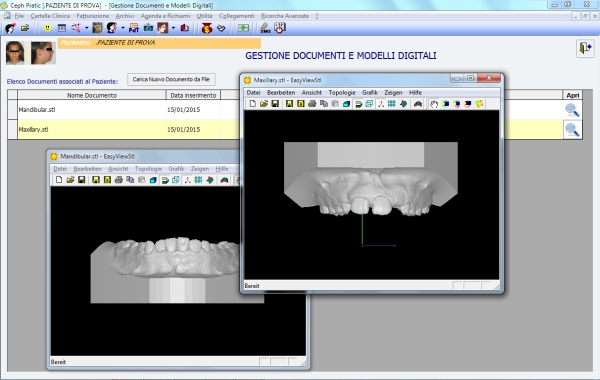Expand dropdown arrow next to profile face icon

pyautogui.click(x=122, y=28)
